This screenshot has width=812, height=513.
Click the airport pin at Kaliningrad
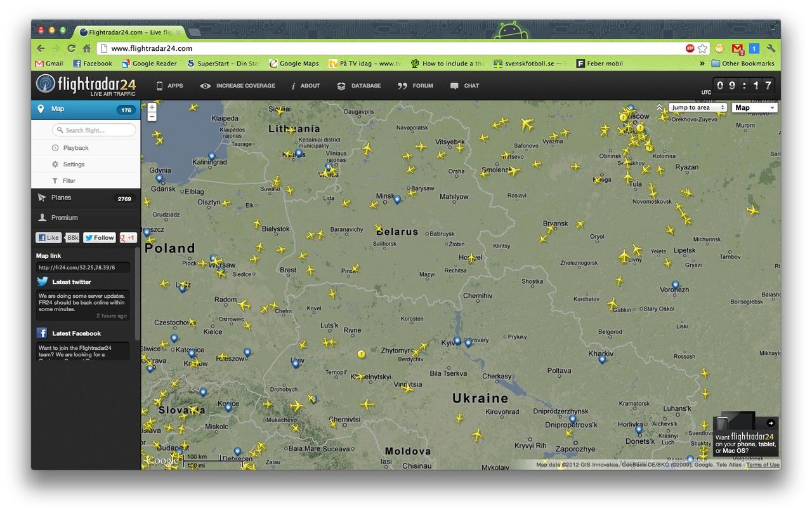pyautogui.click(x=211, y=156)
